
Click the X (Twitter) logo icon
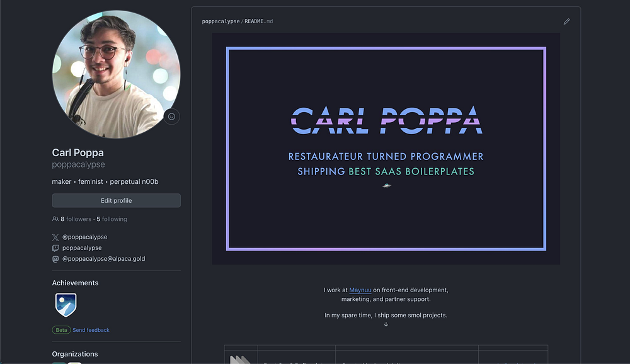tap(55, 237)
